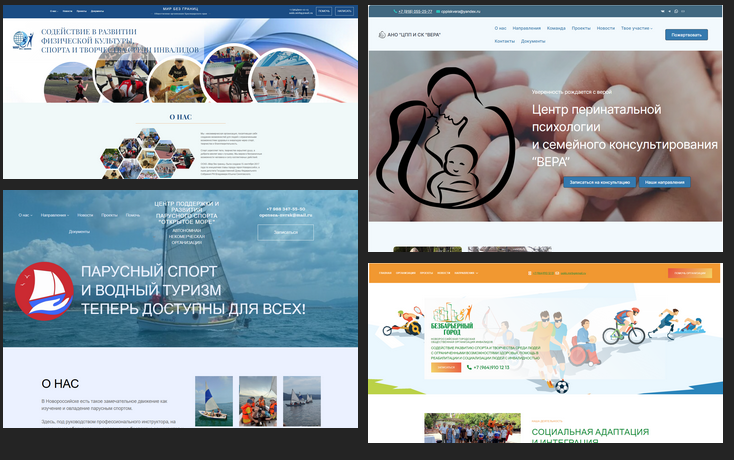734x460 pixels.
Task: Click the СОЦИАЛЬНАЯ АДАПТАЦИЯ heading
Action: 590,432
